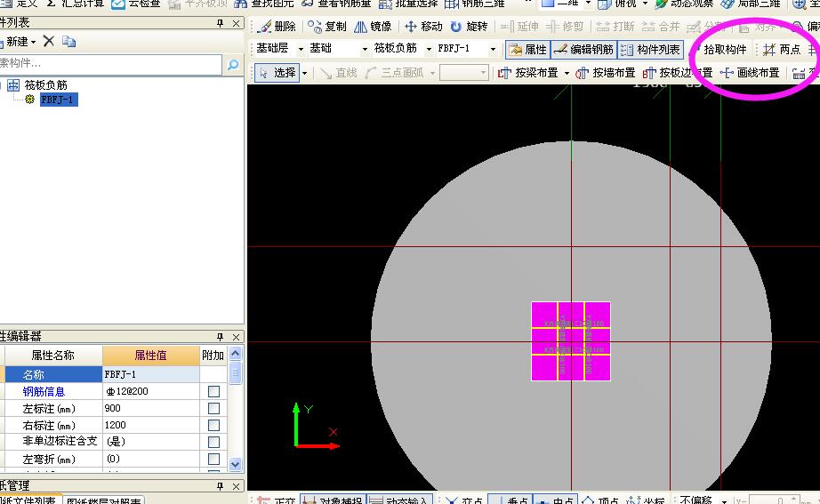820x504 pixels.
Task: Toggle 中点 midpoint snap
Action: click(555, 500)
